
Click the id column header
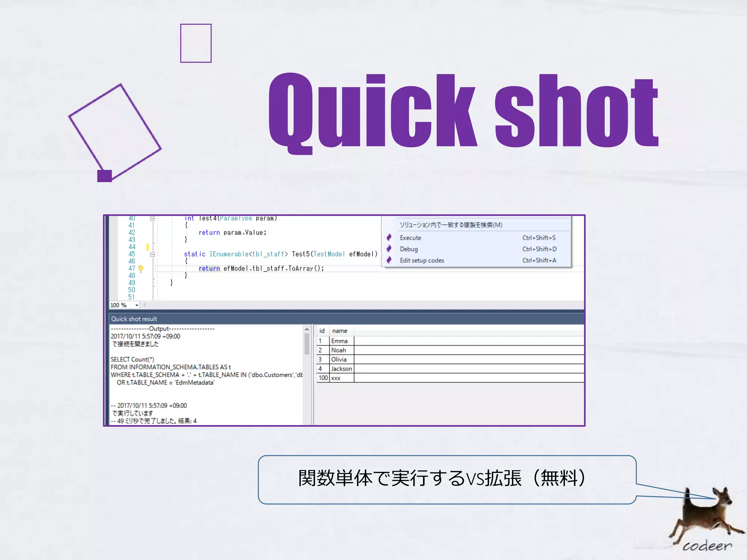click(322, 331)
